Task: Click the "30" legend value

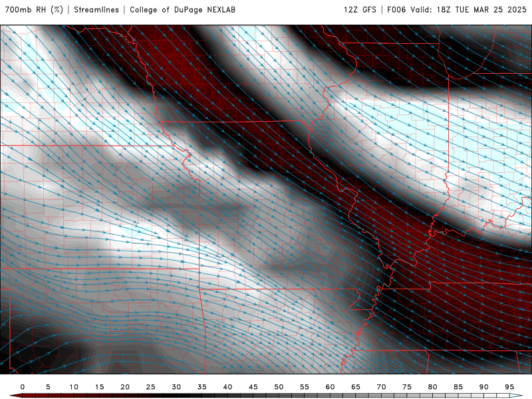Action: pos(176,387)
